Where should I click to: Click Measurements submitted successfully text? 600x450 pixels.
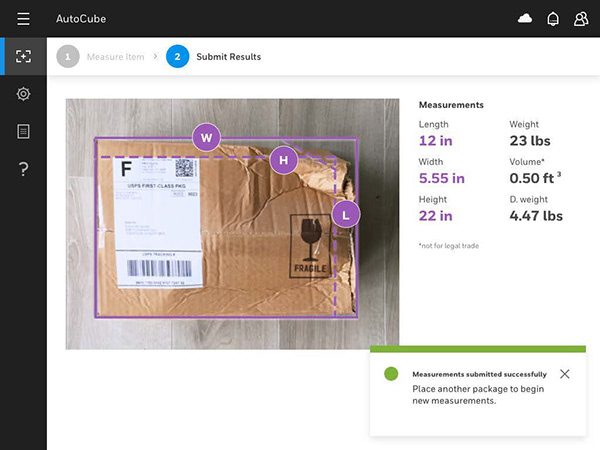click(479, 374)
